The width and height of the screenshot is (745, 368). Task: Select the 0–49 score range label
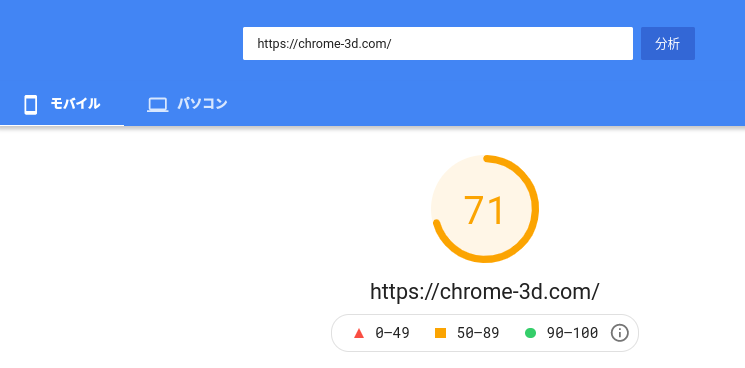click(392, 333)
